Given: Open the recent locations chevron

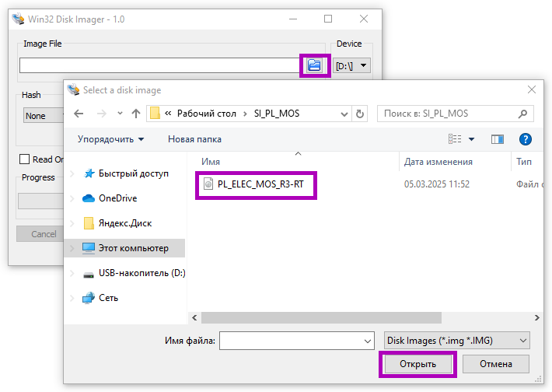Looking at the screenshot, I should (x=120, y=114).
